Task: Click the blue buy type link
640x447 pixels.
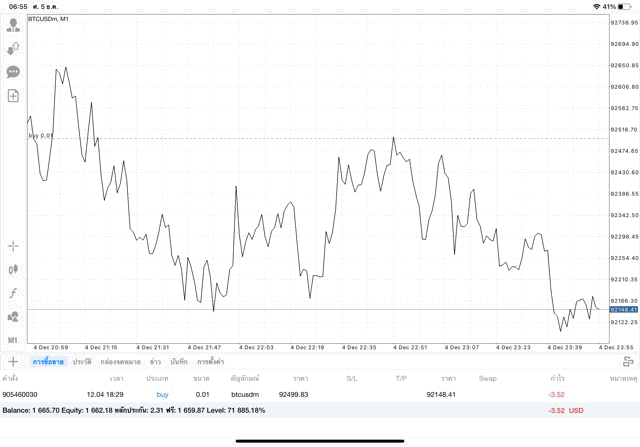Action: click(162, 394)
